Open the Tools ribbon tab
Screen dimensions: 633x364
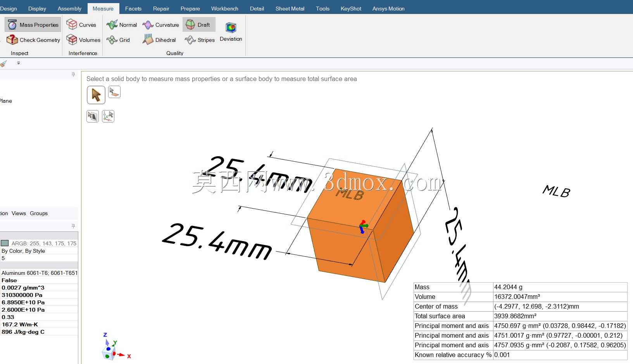click(323, 9)
